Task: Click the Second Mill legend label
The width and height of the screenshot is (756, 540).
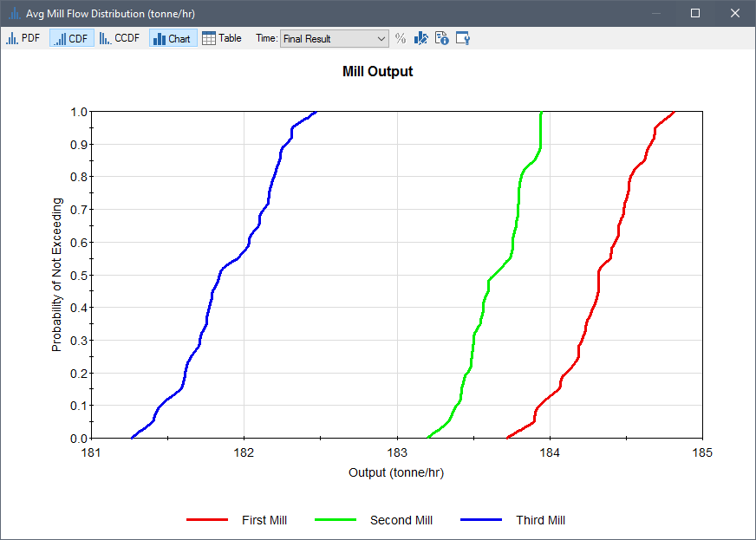Action: coord(401,520)
